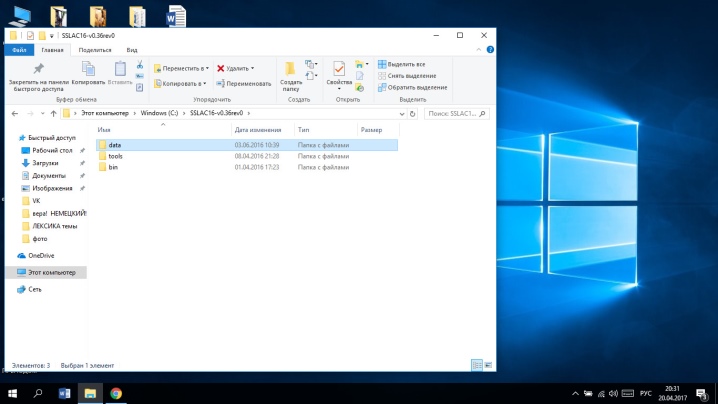Select the tools folder

[247, 156]
